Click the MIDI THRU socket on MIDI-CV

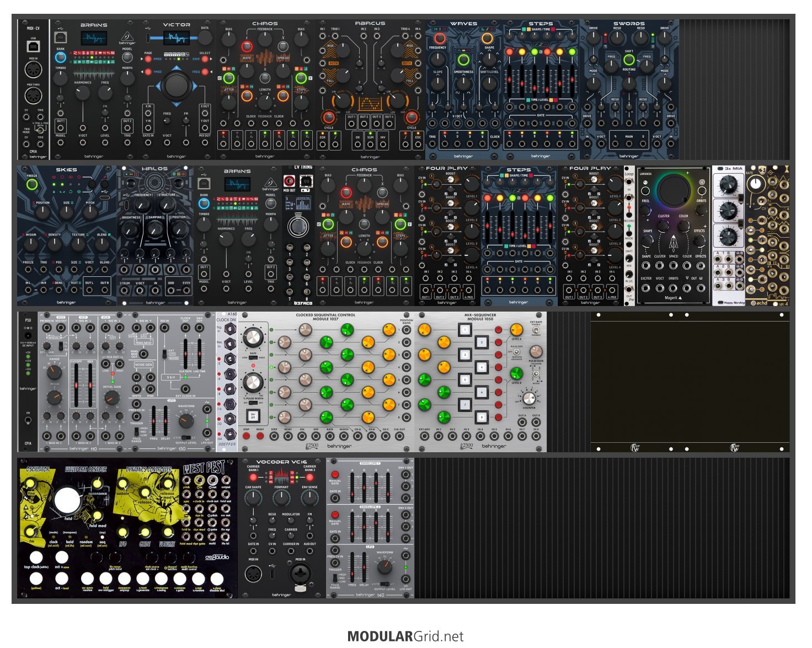[x=33, y=95]
